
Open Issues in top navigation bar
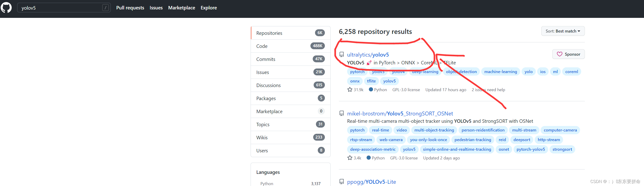(156, 8)
